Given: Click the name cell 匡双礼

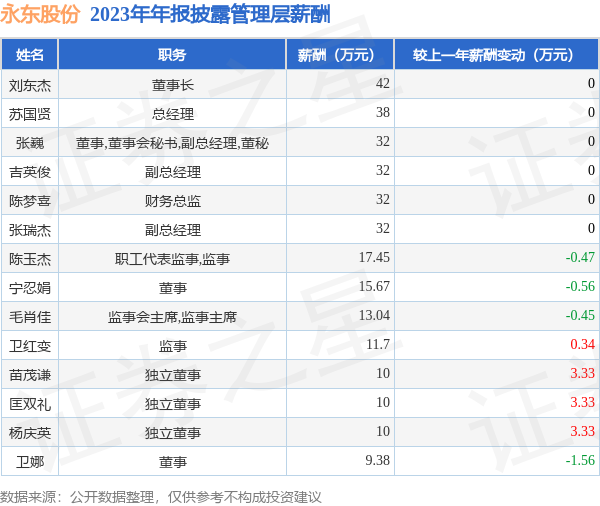Looking at the screenshot, I should pos(30,404).
